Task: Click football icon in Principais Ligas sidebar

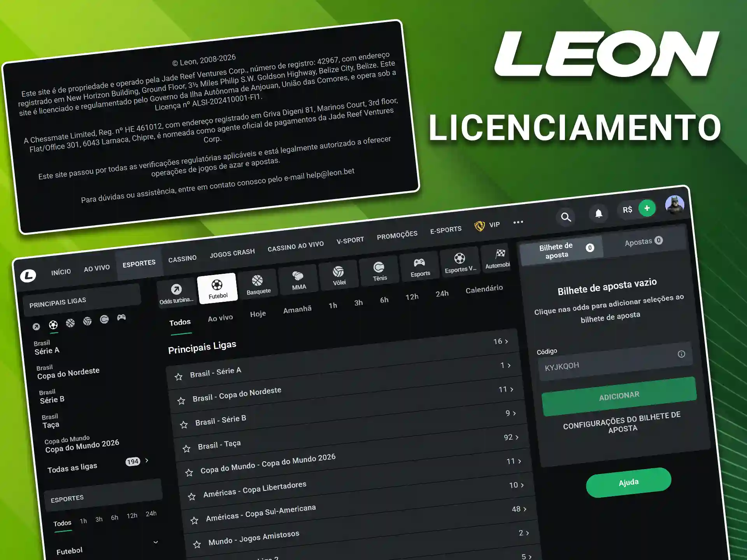Action: [53, 325]
